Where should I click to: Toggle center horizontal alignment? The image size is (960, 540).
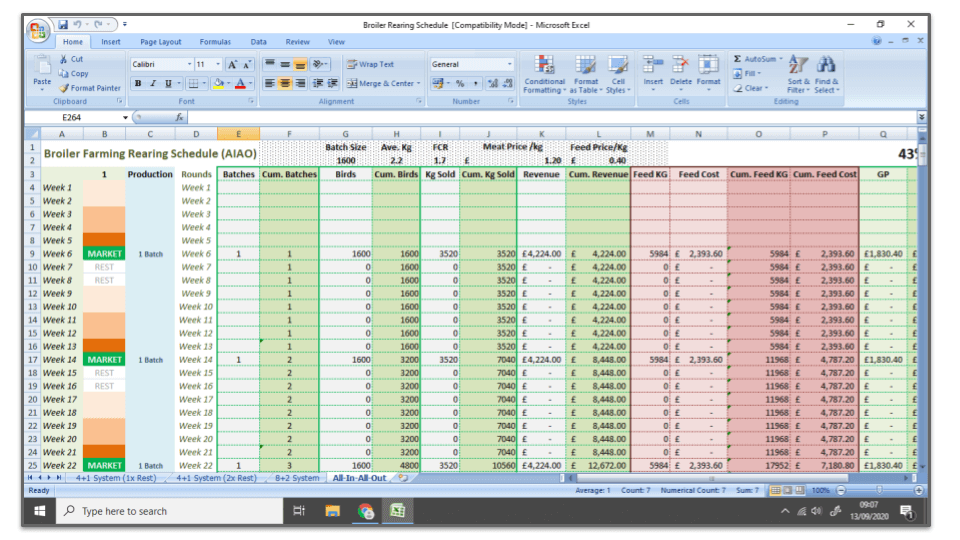pyautogui.click(x=285, y=83)
